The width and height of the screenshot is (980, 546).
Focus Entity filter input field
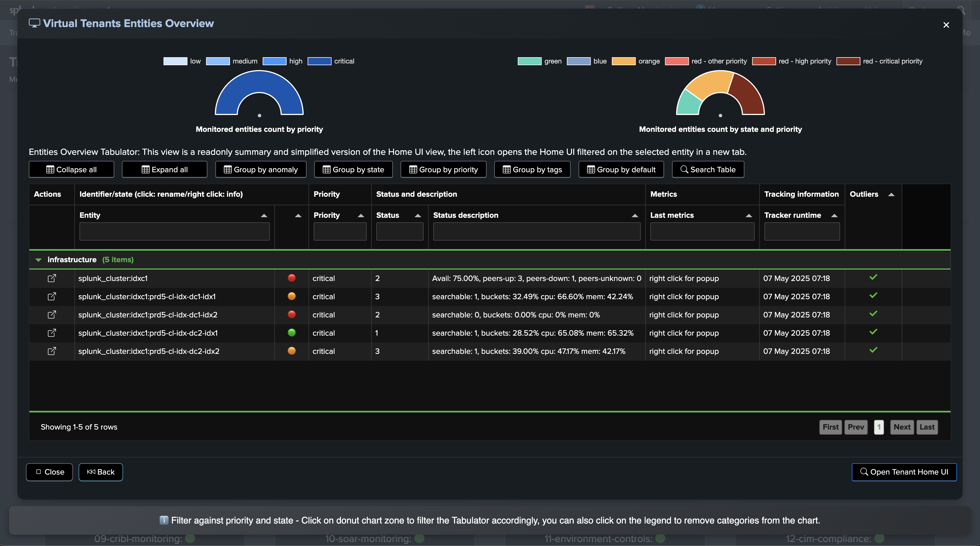175,231
